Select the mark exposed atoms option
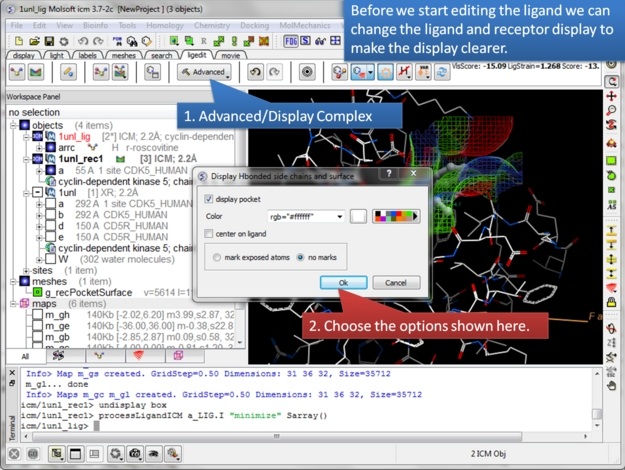 [x=219, y=257]
